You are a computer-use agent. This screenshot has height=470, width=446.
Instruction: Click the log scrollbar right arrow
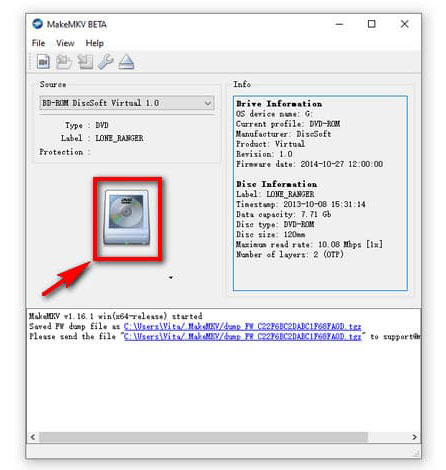click(x=414, y=437)
